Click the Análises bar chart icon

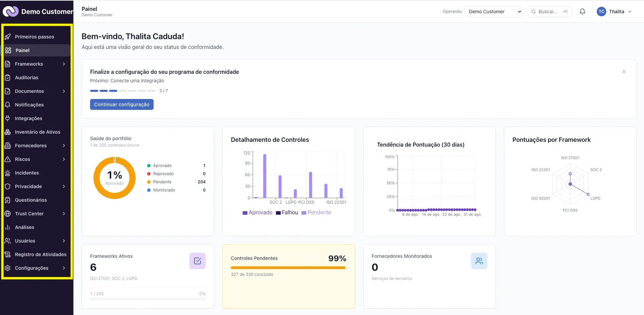pyautogui.click(x=7, y=227)
